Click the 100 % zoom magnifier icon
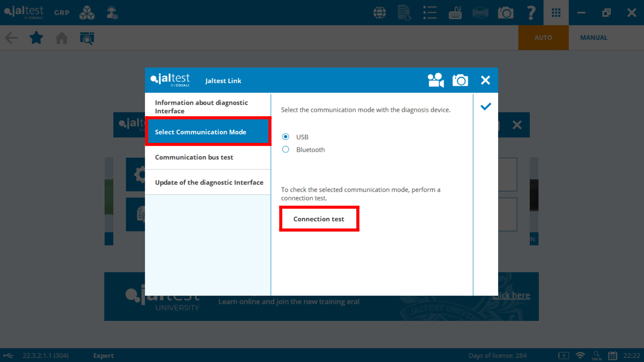 (x=596, y=355)
